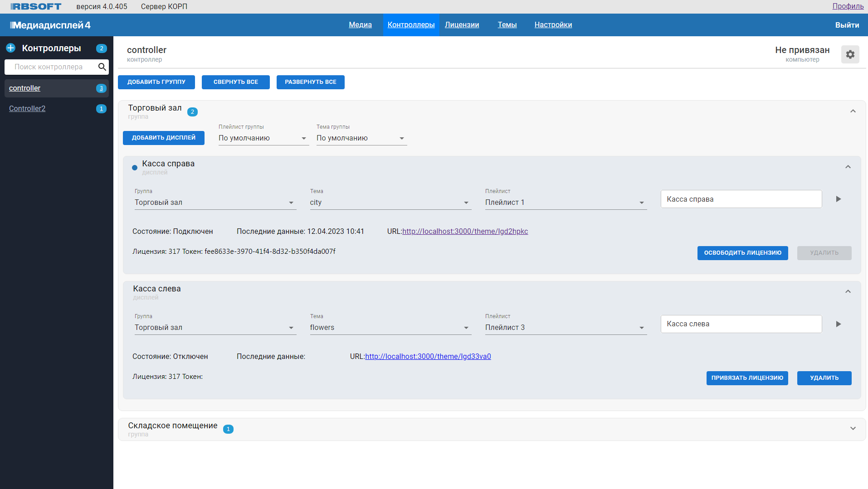Open Тема группы dropdown
The image size is (868, 489).
pyautogui.click(x=361, y=138)
